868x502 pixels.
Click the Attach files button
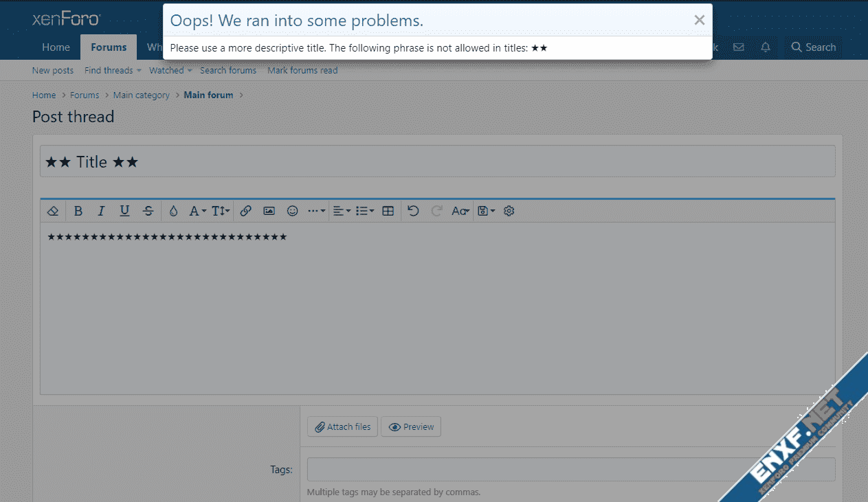(342, 426)
